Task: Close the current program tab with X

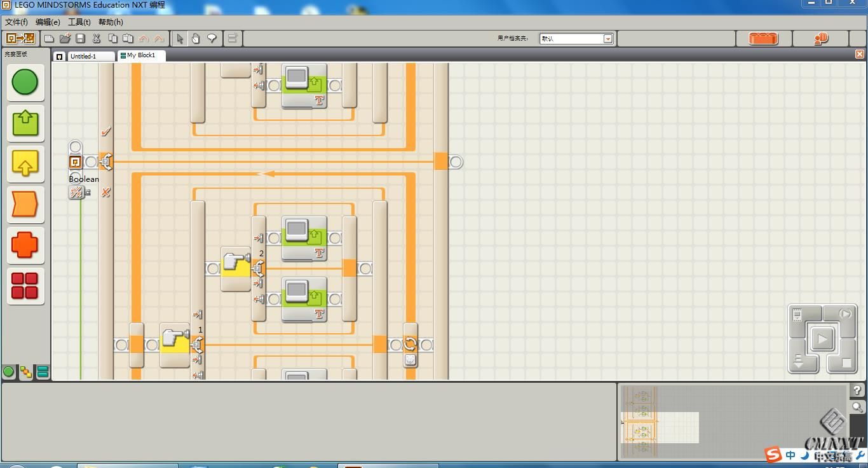Action: (860, 55)
